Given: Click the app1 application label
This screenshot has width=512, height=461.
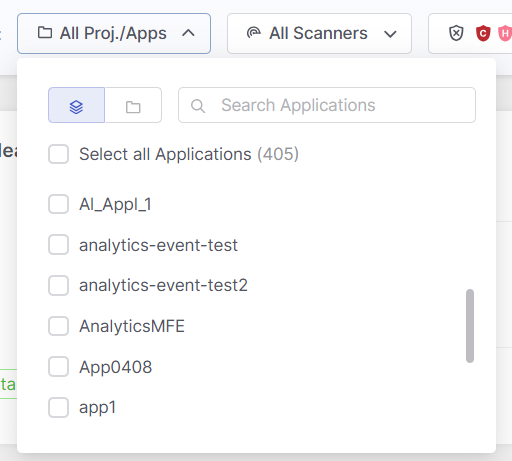Looking at the screenshot, I should (x=97, y=407).
